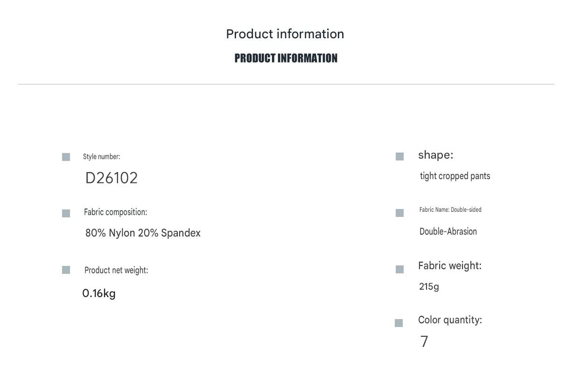Click the bold PRODUCT INFORMATION subtitle

(286, 58)
